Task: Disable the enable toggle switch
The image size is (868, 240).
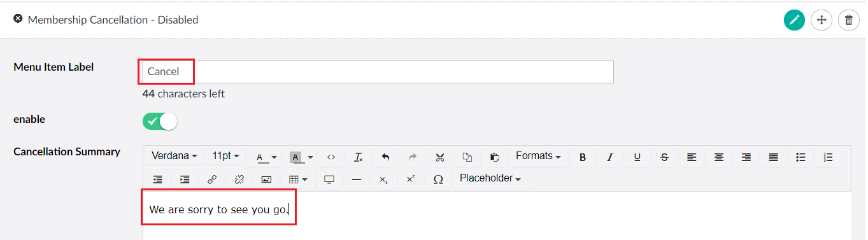Action: [x=160, y=121]
